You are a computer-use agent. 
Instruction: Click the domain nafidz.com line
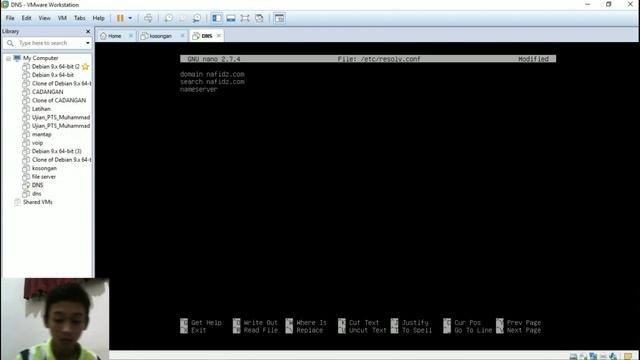pos(212,74)
